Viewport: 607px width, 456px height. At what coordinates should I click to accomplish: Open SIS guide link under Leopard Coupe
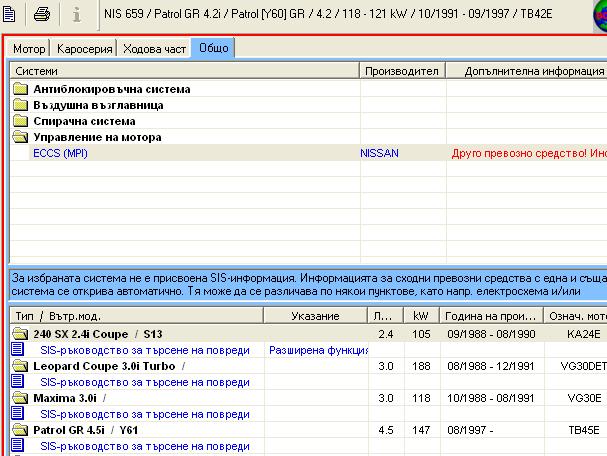coord(145,382)
